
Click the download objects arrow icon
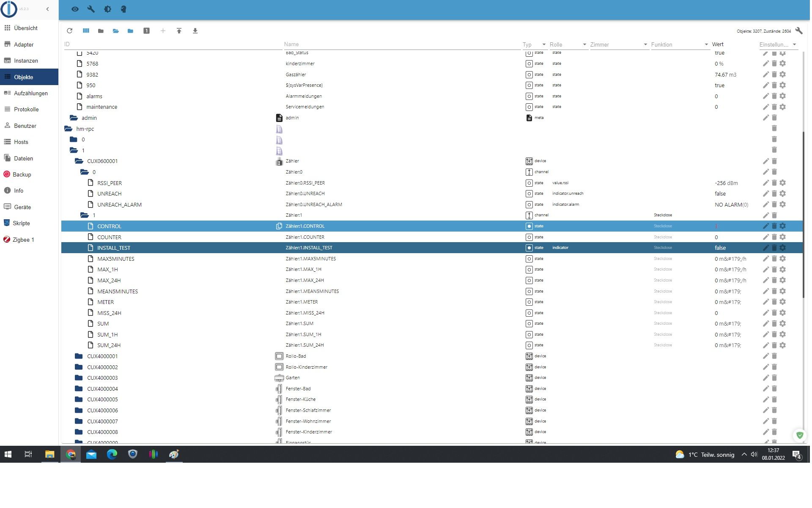pyautogui.click(x=195, y=31)
